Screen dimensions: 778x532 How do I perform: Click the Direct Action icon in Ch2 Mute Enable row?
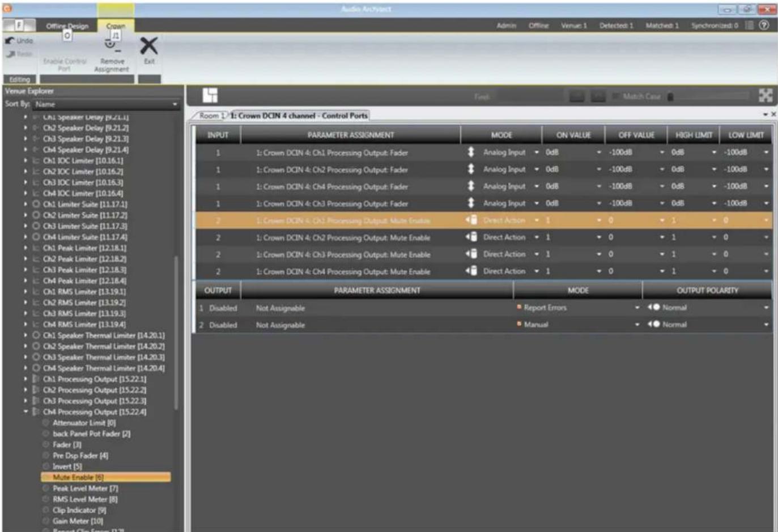pyautogui.click(x=471, y=237)
